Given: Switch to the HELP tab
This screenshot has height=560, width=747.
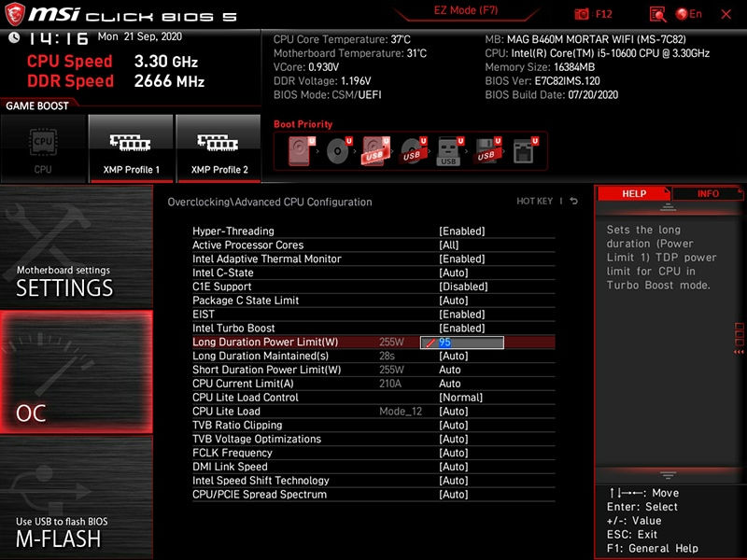Looking at the screenshot, I should pyautogui.click(x=634, y=194).
